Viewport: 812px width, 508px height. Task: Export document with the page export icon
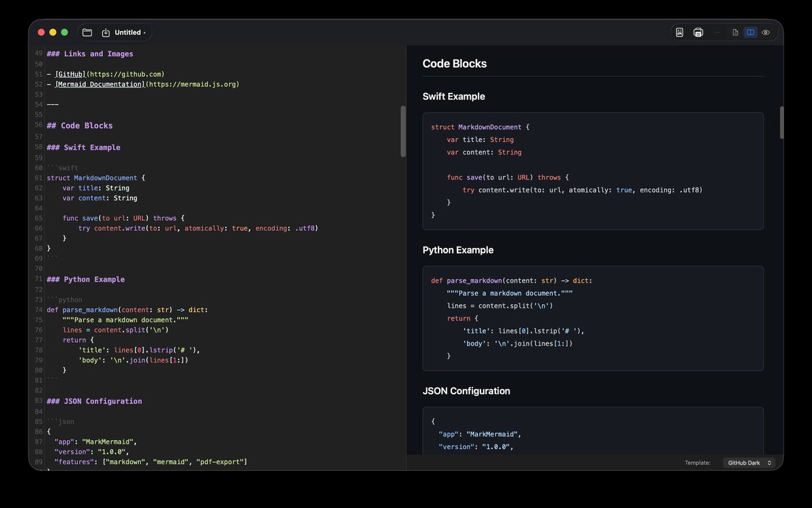(x=679, y=33)
